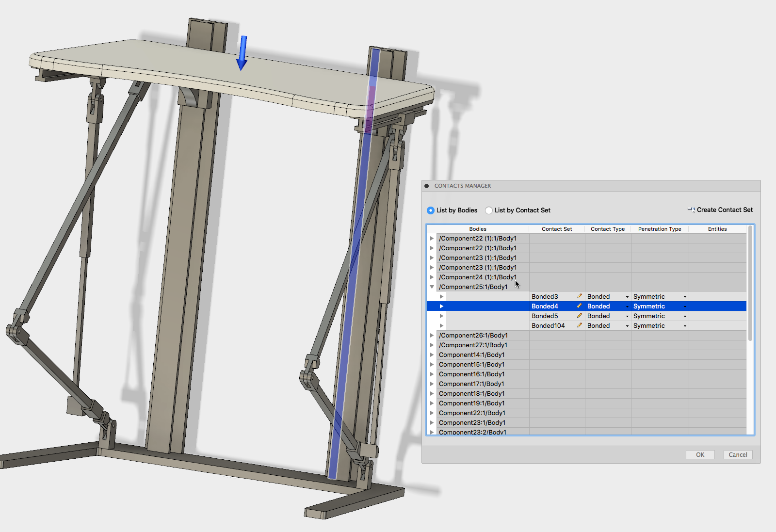Collapse the Contacts Manager with the minus icon
The height and width of the screenshot is (532, 776).
click(x=426, y=186)
